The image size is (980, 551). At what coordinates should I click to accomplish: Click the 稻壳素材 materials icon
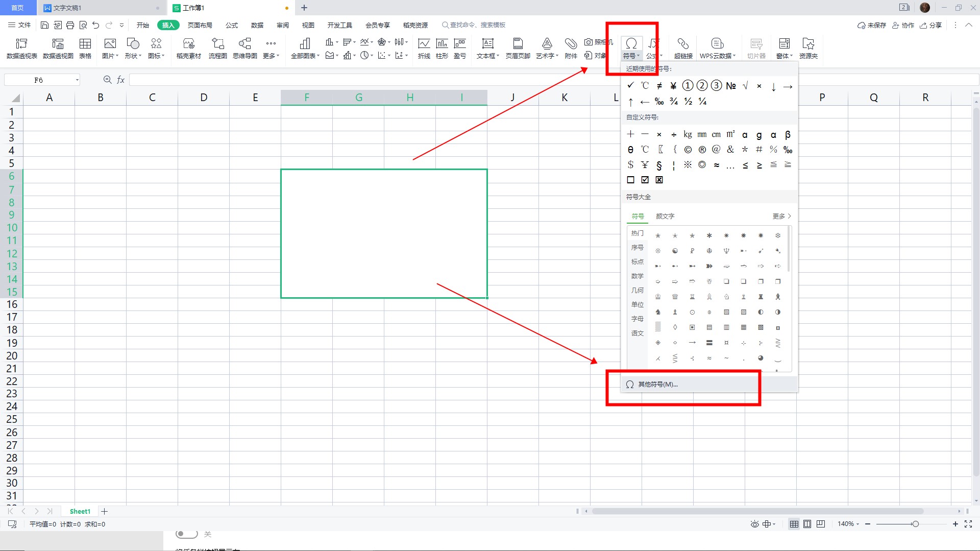188,48
